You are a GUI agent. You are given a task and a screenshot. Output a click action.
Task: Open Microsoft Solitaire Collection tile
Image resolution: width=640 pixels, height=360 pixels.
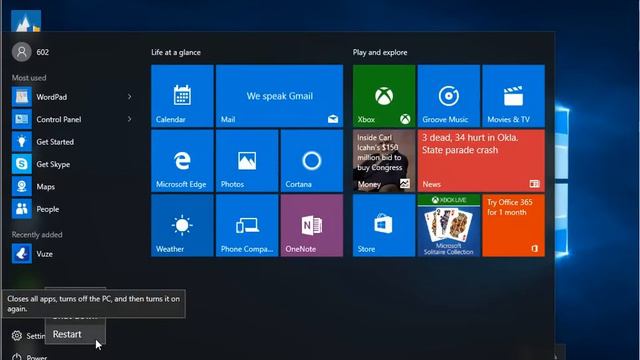click(449, 225)
